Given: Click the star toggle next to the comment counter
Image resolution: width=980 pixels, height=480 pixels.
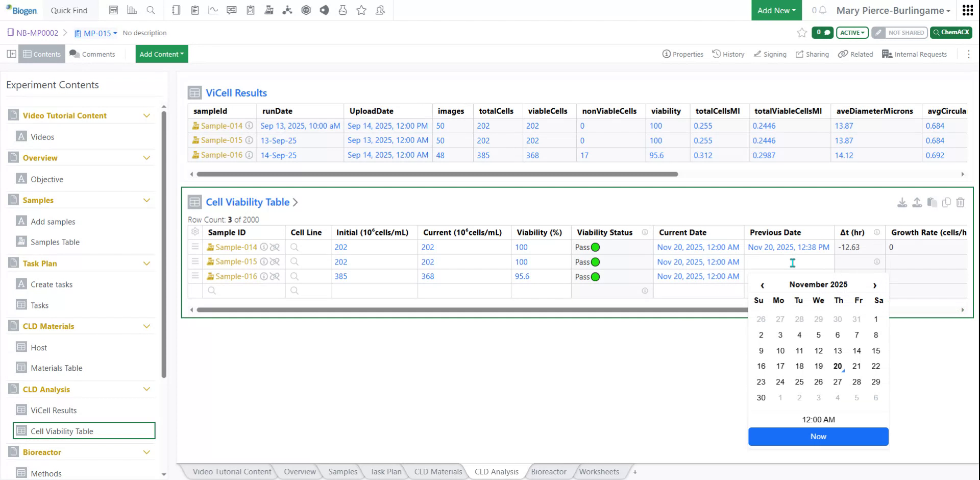Looking at the screenshot, I should click(801, 33).
